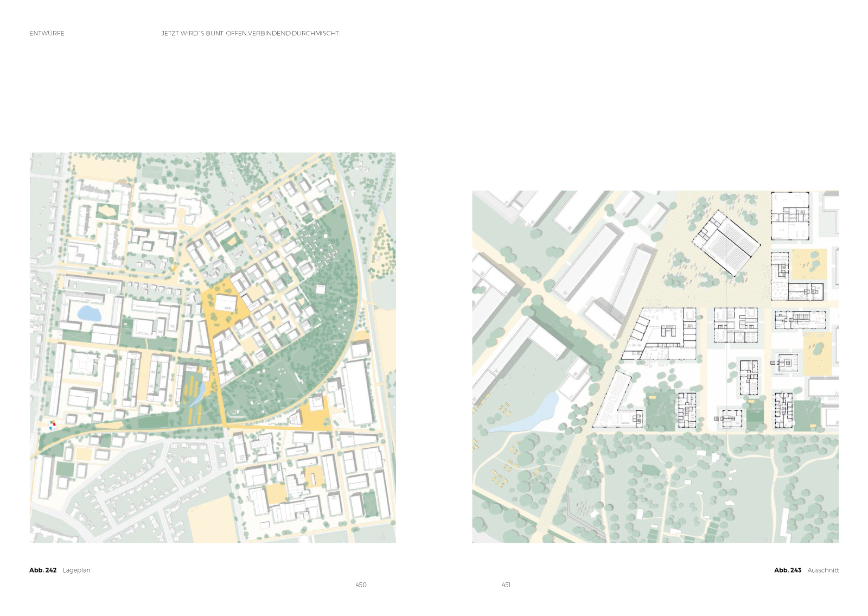Click page number 450
The height and width of the screenshot is (616, 868).
point(361,585)
